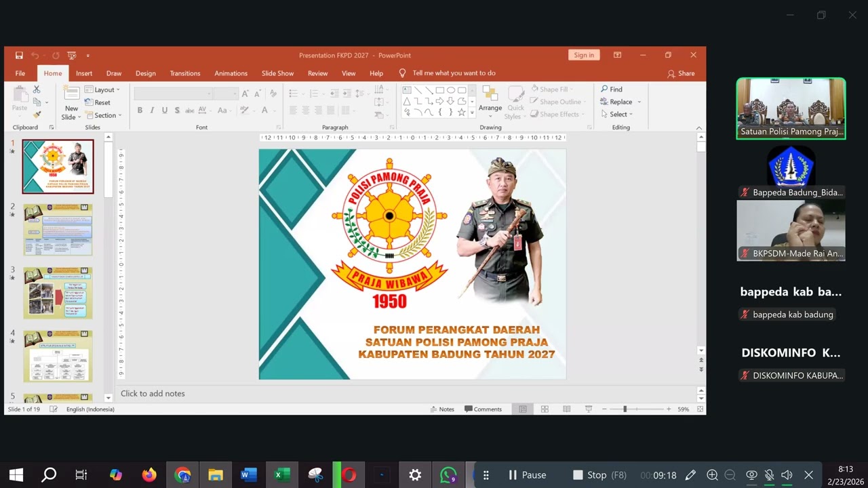Start Slide Show from status bar icon
This screenshot has height=488, width=868.
tap(588, 409)
